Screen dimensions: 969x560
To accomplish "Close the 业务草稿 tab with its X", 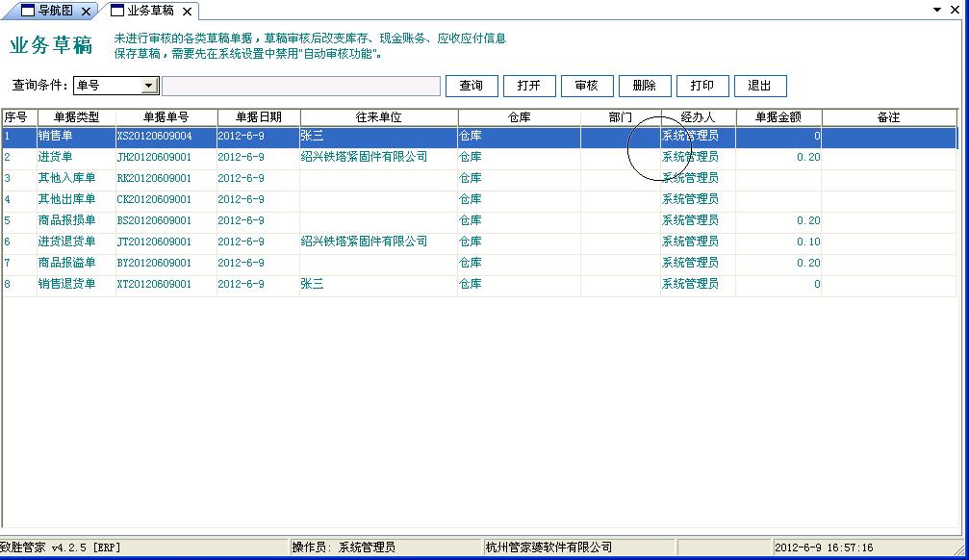I will tap(188, 12).
